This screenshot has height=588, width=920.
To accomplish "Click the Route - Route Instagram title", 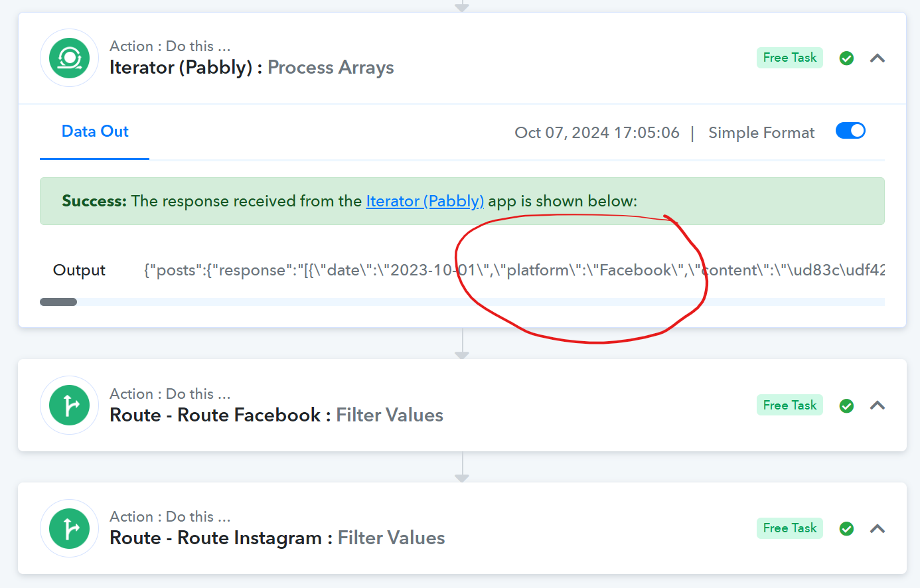I will (x=216, y=538).
